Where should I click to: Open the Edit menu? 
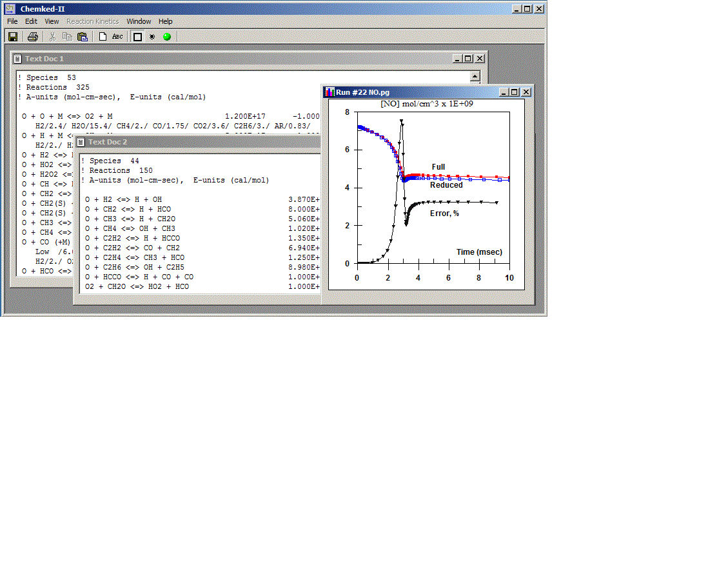(x=31, y=21)
